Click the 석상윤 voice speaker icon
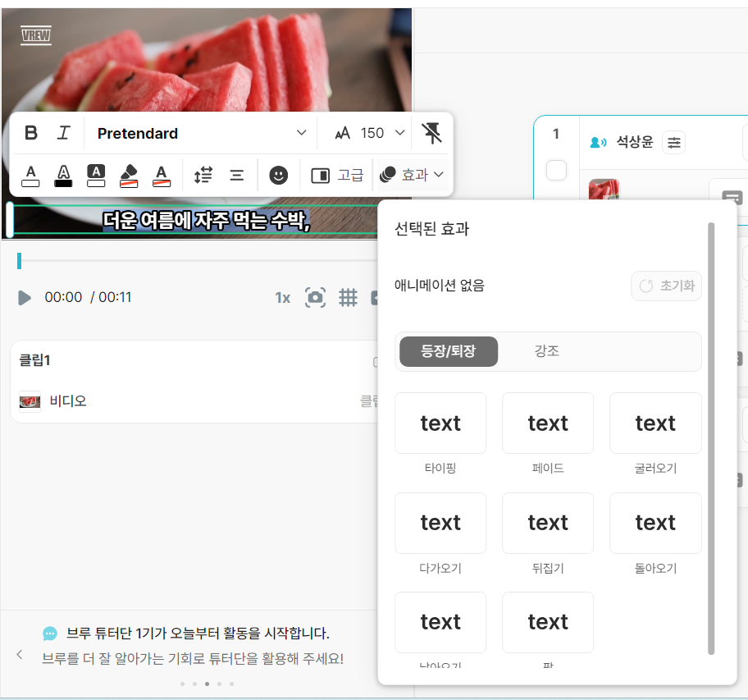 [598, 142]
